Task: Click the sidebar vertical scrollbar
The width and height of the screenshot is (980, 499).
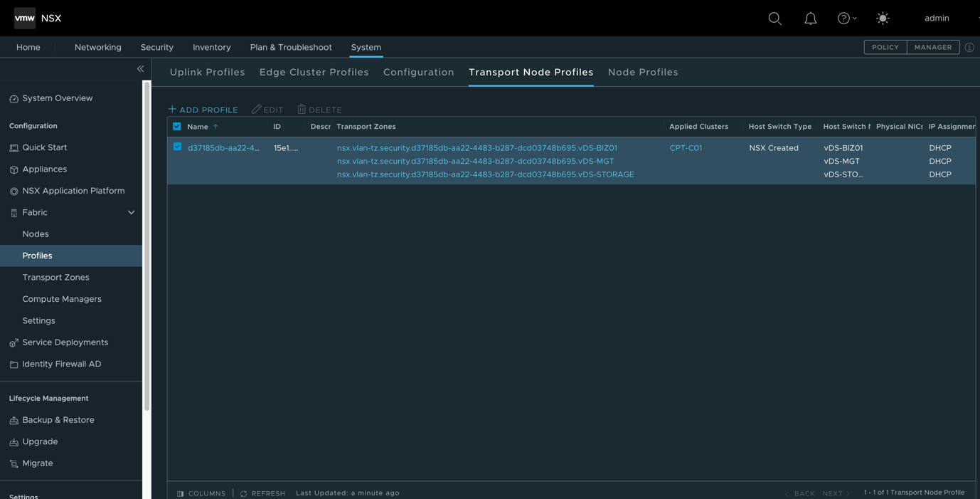Action: tap(147, 246)
